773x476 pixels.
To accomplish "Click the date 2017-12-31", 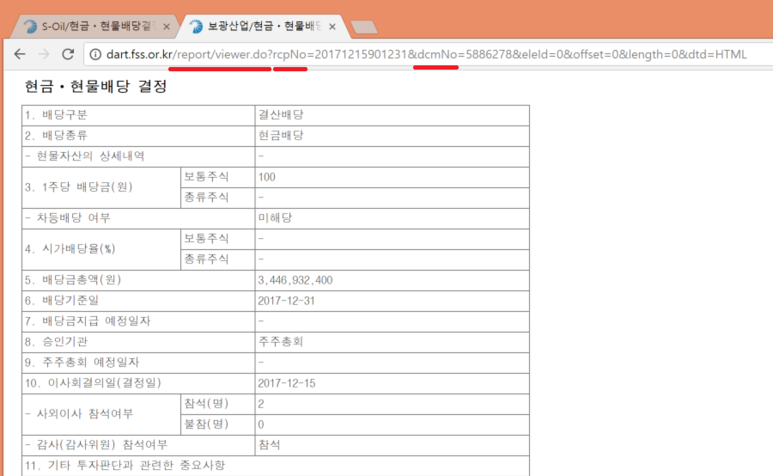I will [x=286, y=301].
